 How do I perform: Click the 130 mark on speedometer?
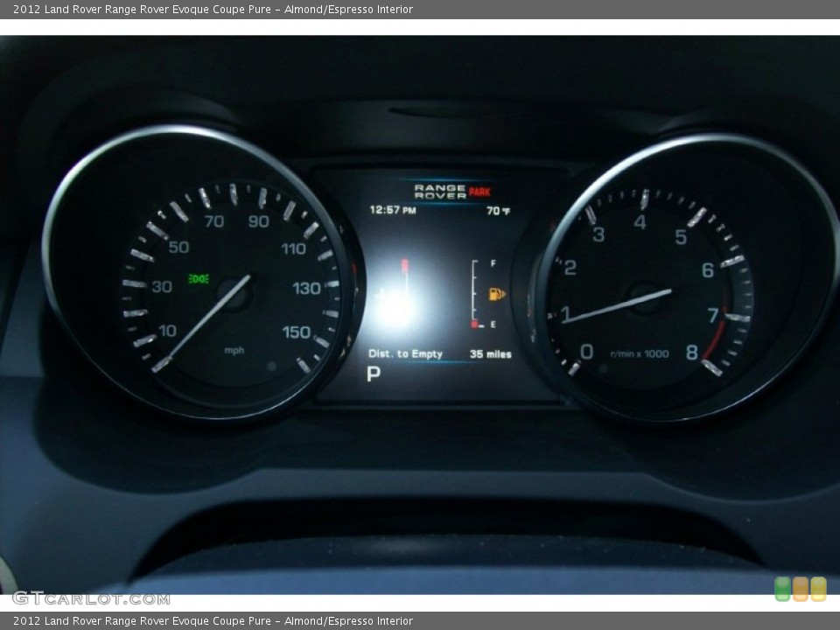pos(306,288)
